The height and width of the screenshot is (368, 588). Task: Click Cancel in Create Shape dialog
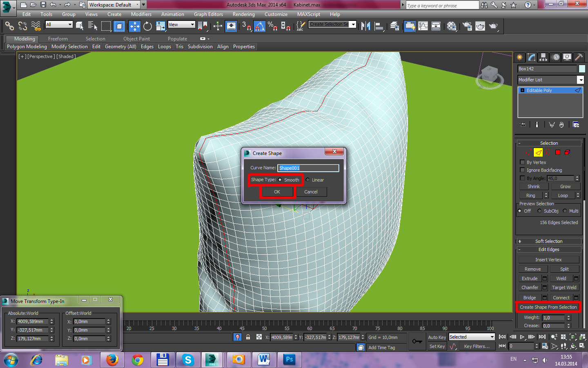[x=311, y=192]
